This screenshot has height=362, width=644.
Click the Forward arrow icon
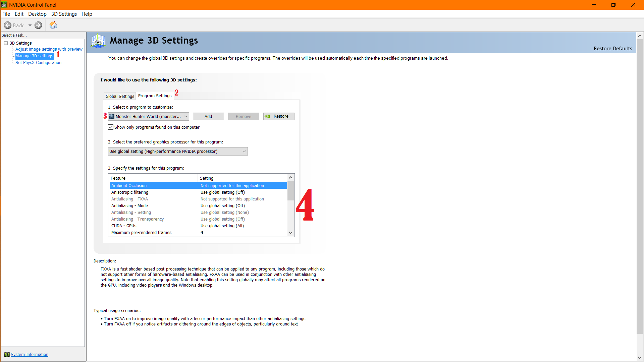coord(39,25)
